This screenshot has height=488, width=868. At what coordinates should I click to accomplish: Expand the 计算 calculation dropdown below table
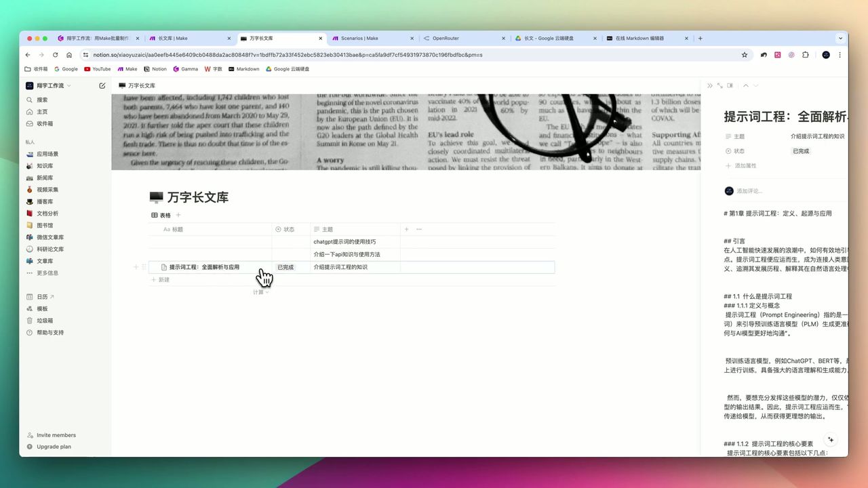(x=260, y=291)
